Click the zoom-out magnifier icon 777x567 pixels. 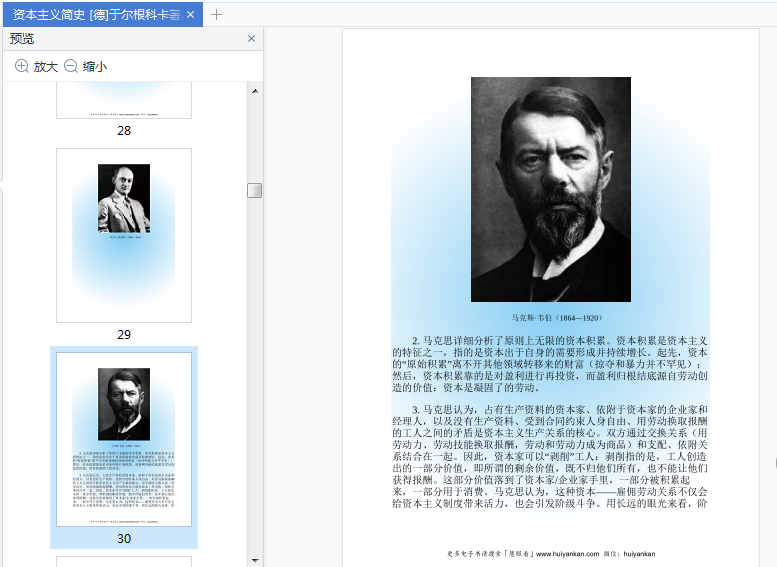(71, 66)
